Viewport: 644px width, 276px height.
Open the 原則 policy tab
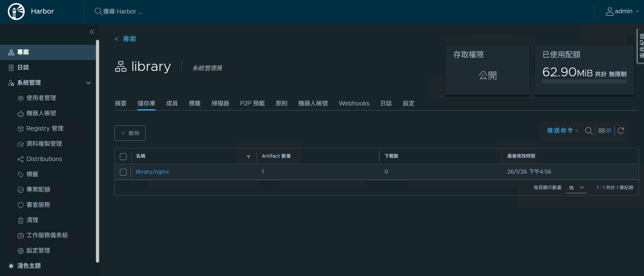click(281, 103)
